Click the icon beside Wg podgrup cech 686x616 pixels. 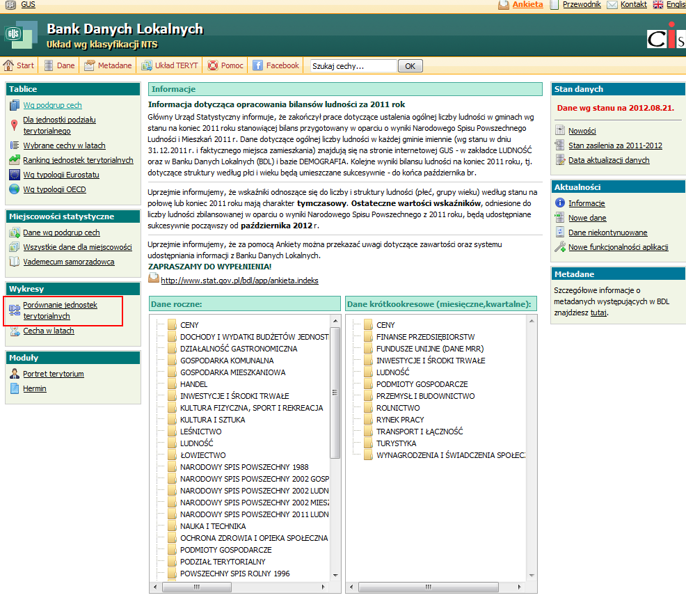click(x=15, y=105)
